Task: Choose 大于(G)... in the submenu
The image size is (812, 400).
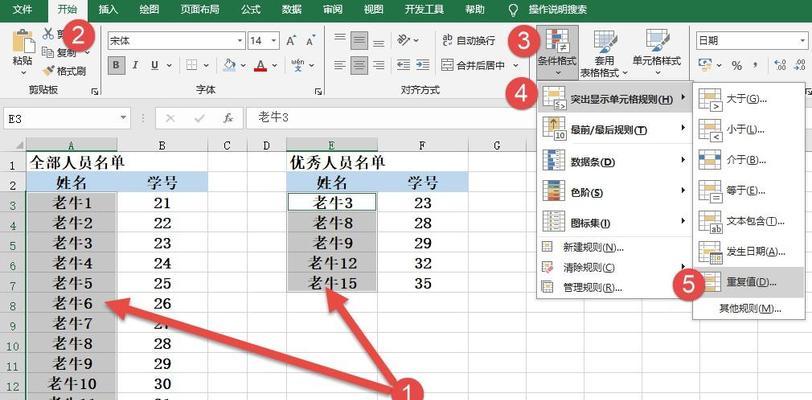Action: [x=749, y=98]
